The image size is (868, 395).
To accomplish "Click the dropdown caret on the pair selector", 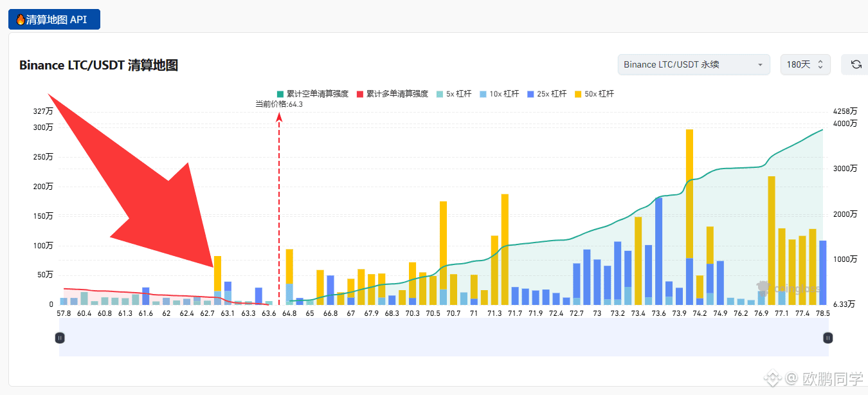I will [x=761, y=64].
